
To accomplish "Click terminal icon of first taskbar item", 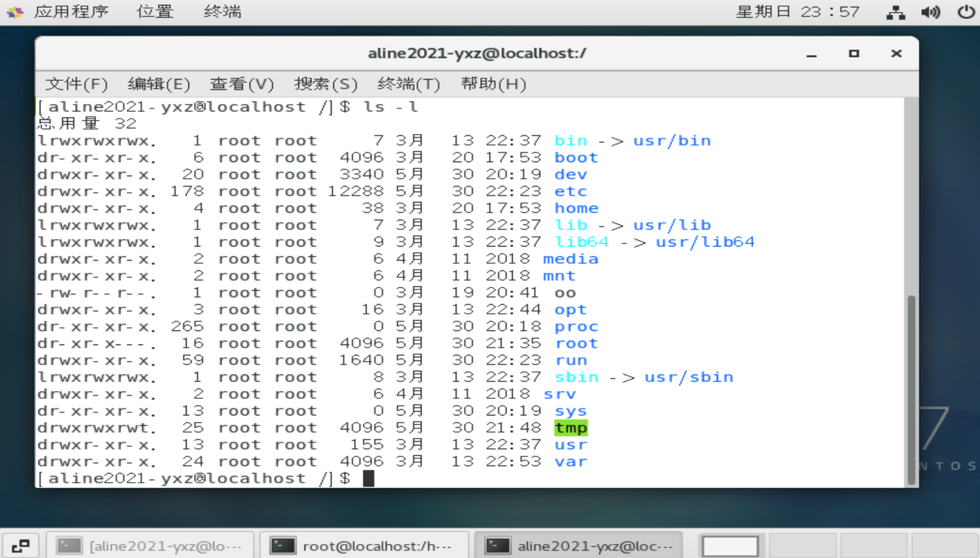I will tap(69, 545).
